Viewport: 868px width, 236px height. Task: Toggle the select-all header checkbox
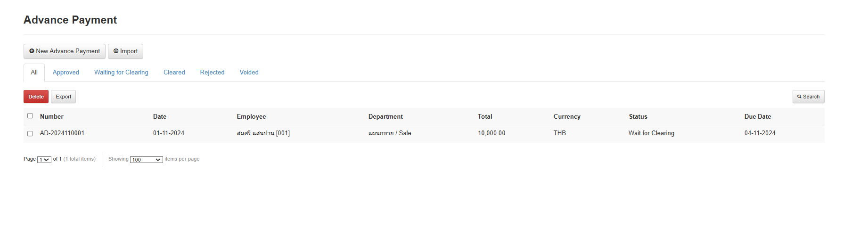coord(30,116)
